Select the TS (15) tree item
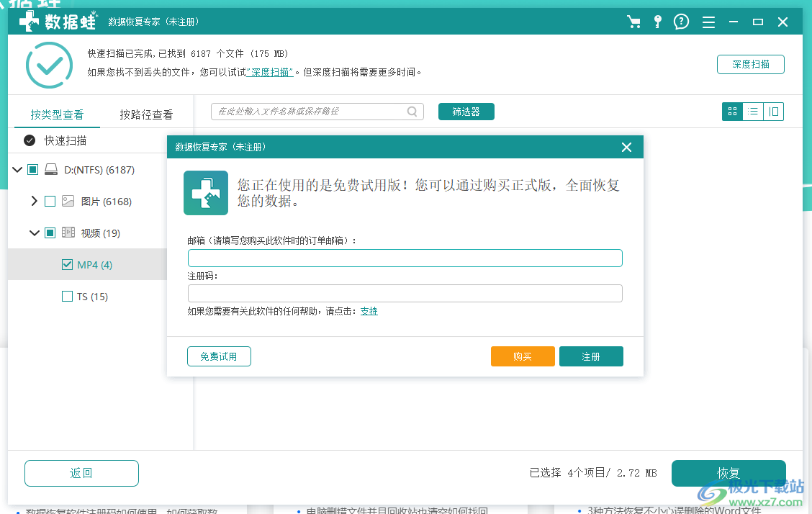The height and width of the screenshot is (514, 812). tap(93, 297)
